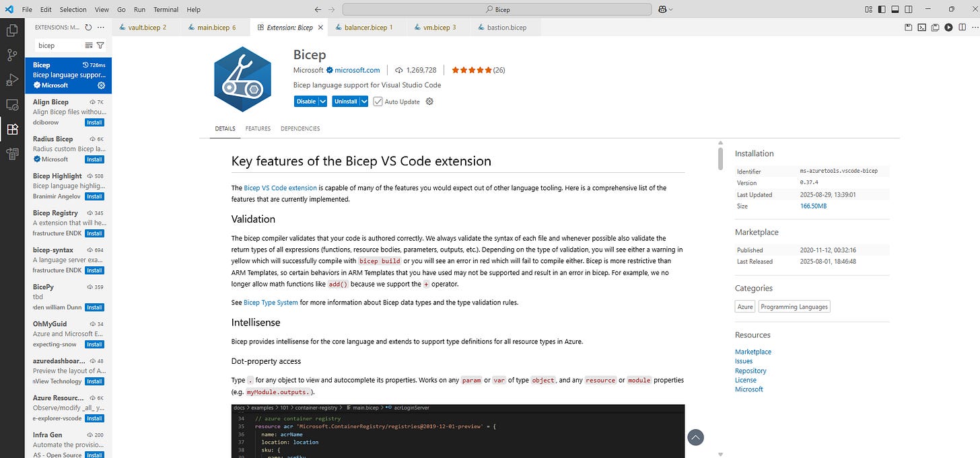Open the Issues resource link
Screen dimensions: 980x458
[744, 361]
